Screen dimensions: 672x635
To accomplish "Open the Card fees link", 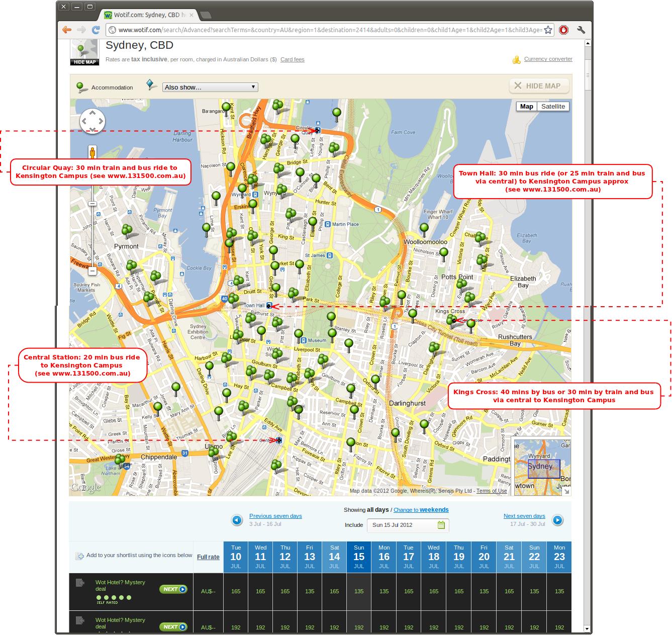I will (x=293, y=59).
